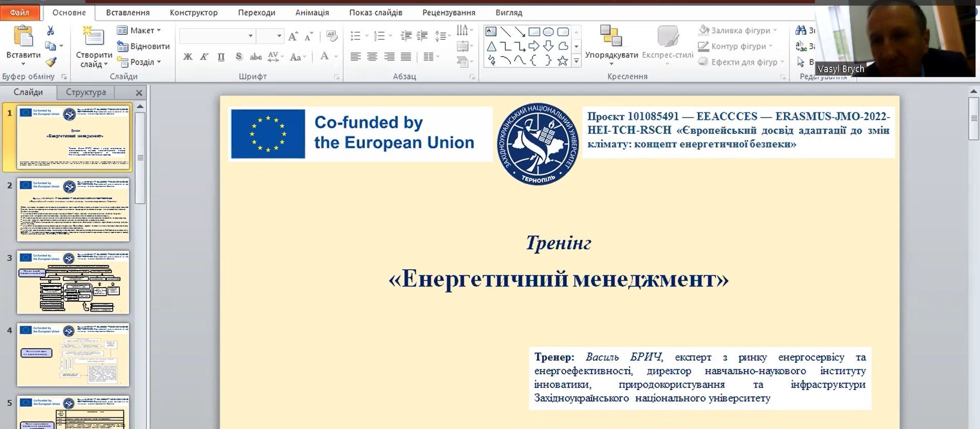Toggle underline (П) formatting
The height and width of the screenshot is (429, 980).
tap(221, 57)
